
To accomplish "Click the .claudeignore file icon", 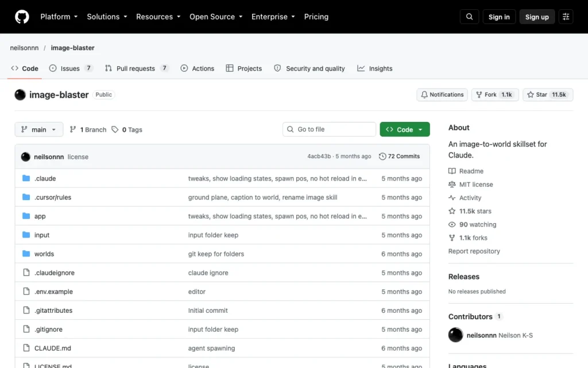I will pyautogui.click(x=26, y=272).
